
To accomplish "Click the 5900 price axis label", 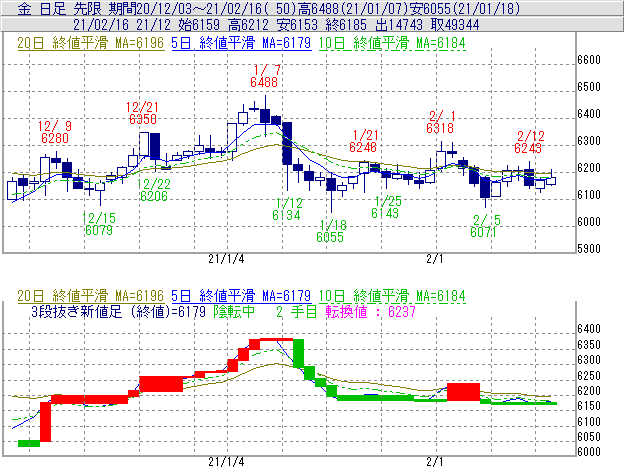I will pos(589,249).
